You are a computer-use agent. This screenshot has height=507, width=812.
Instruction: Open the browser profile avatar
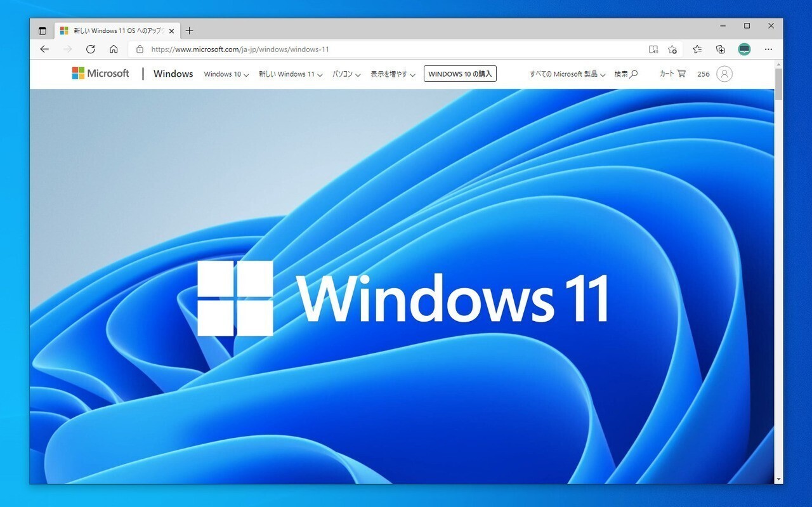[x=744, y=49]
